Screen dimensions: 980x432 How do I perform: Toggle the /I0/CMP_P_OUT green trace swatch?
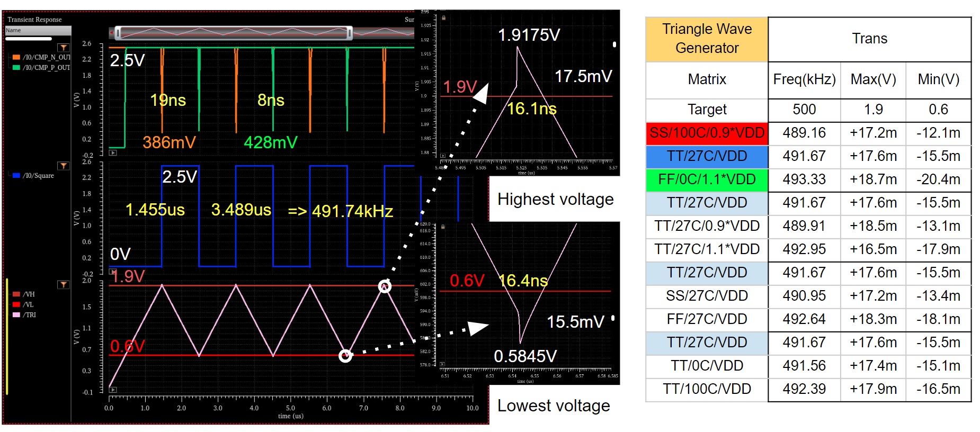(16, 68)
